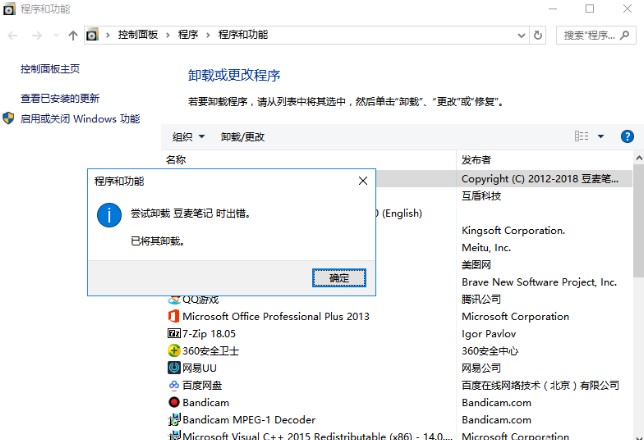
Task: Click the 确定 button in the dialog
Action: click(x=339, y=278)
